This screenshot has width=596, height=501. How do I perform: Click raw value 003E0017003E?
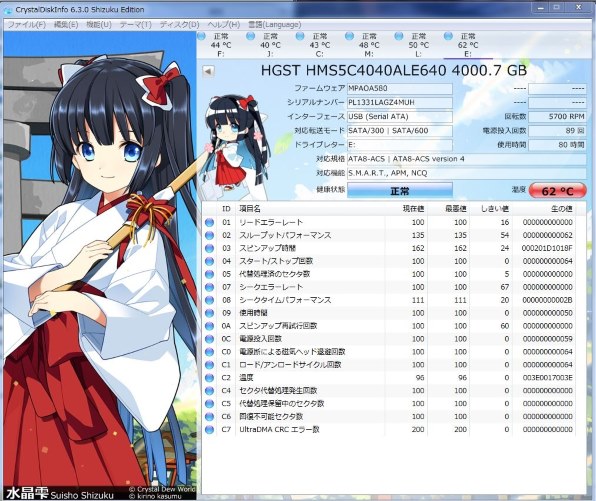pyautogui.click(x=547, y=377)
